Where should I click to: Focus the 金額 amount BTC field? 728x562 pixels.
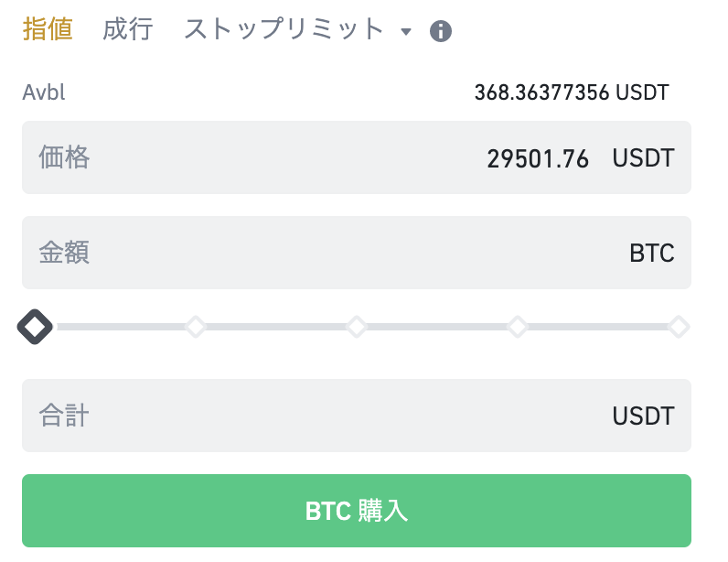click(x=357, y=253)
